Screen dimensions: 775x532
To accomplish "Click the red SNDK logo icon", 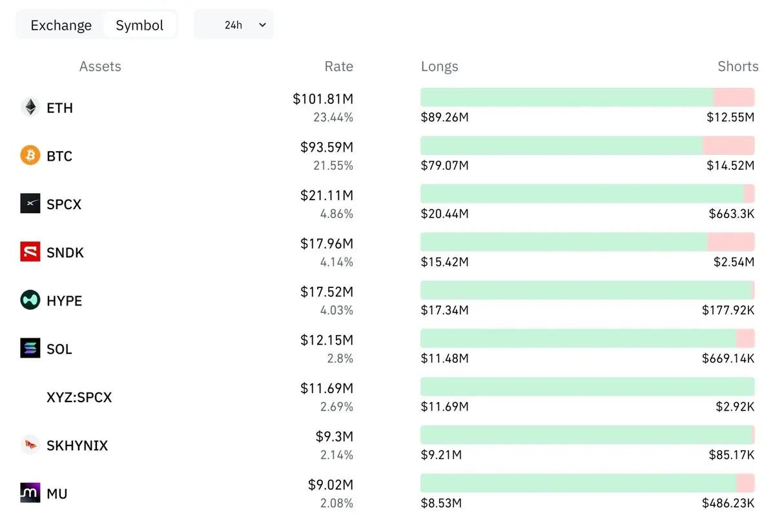I will click(30, 252).
